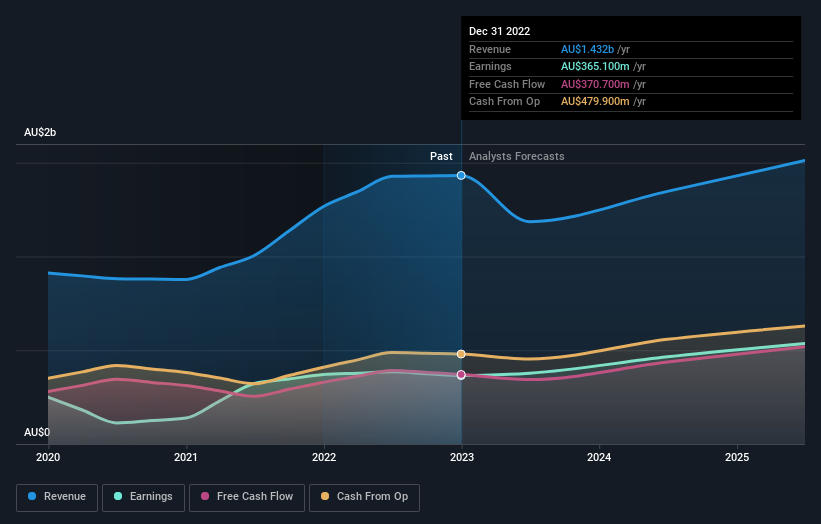Toggle the Cash From Op legend button

click(364, 497)
